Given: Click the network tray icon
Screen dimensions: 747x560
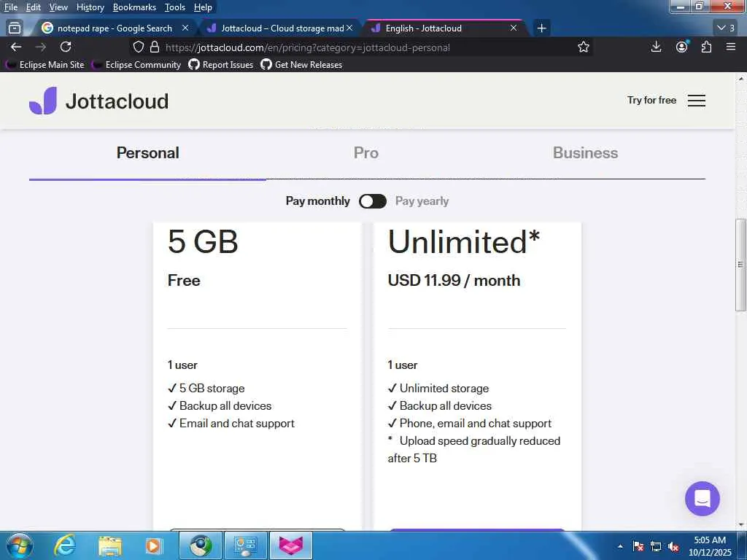Looking at the screenshot, I should click(656, 546).
